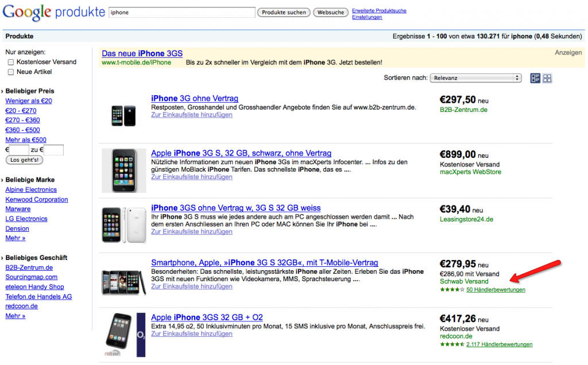
Task: Open Smartphone Apple T-Mobile-Vertrag thumbnail
Action: pos(124,282)
